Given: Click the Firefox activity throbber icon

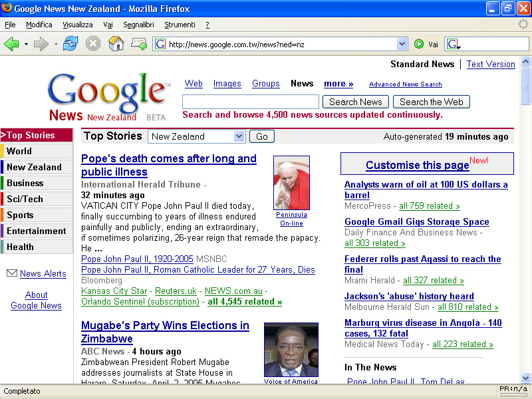Looking at the screenshot, I should 523,24.
